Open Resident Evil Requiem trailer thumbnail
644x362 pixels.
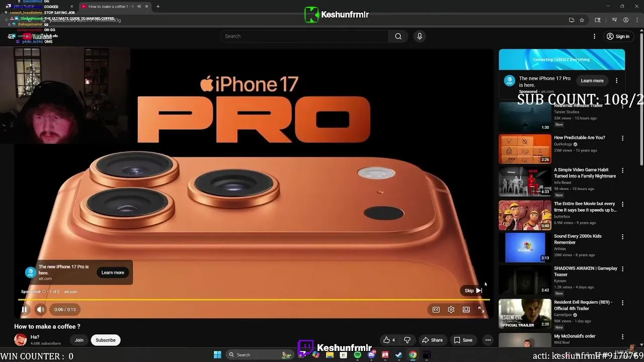[x=525, y=314]
